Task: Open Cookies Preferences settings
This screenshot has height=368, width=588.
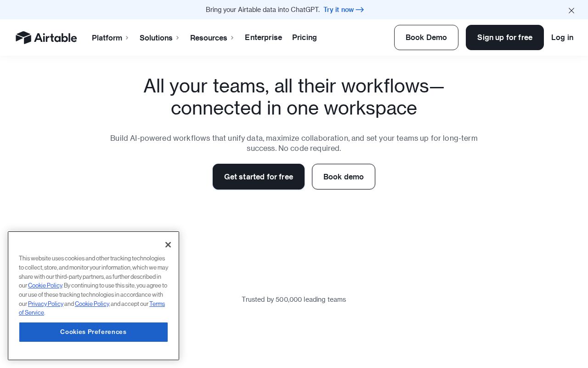Action: 93,332
